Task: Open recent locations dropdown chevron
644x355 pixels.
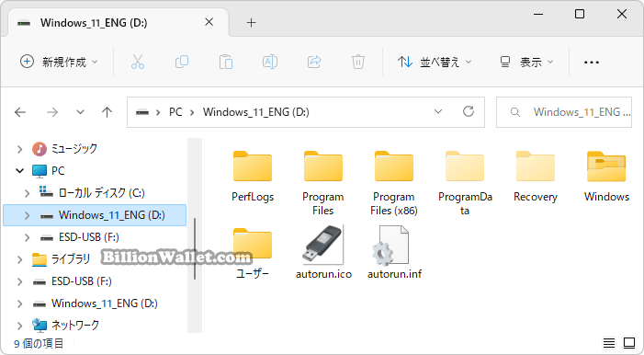Action: coord(80,112)
